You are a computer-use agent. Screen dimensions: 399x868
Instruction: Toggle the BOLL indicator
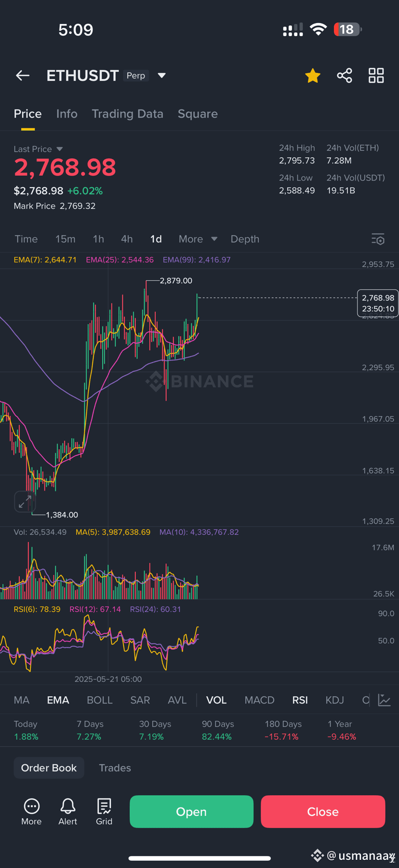click(x=100, y=700)
